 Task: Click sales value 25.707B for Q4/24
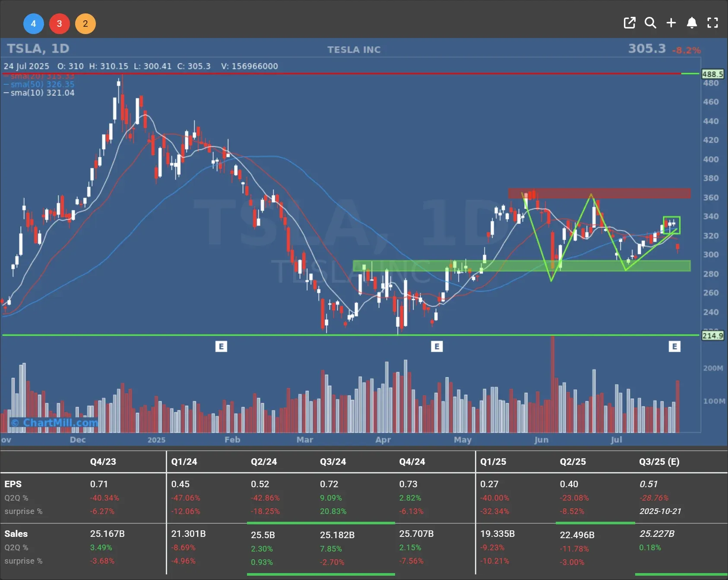(416, 534)
